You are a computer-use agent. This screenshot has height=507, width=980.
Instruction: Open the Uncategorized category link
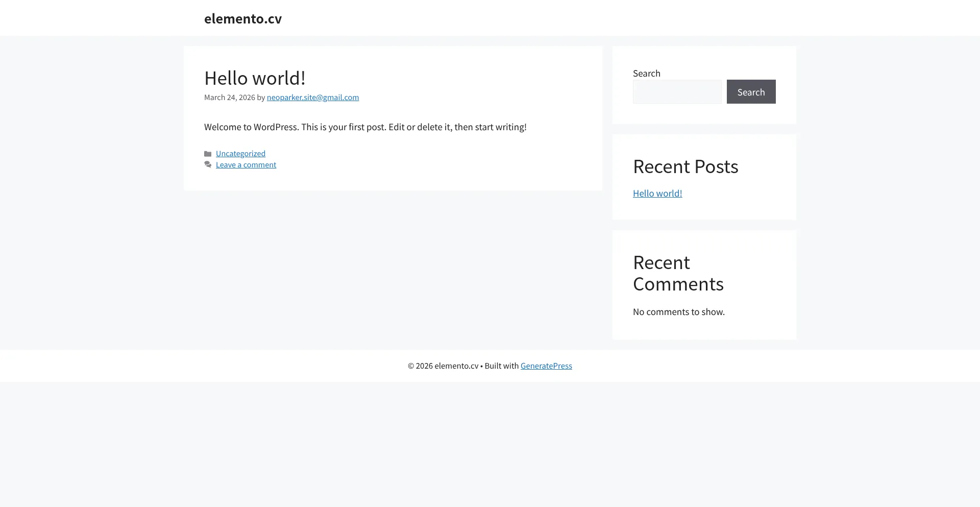click(240, 154)
